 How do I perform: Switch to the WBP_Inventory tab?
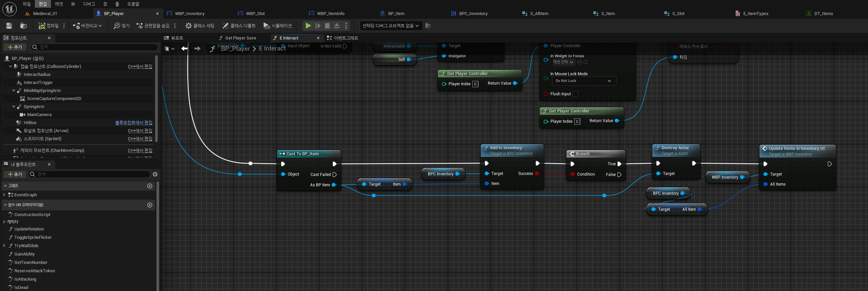190,14
